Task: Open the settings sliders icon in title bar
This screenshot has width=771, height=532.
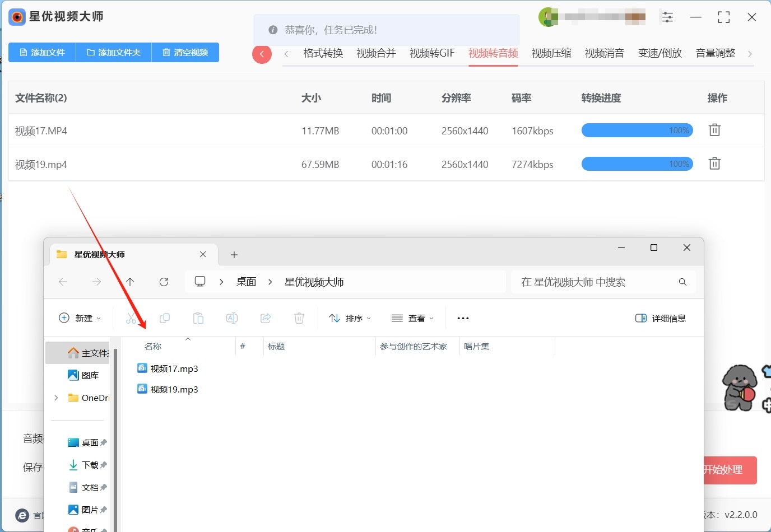Action: (x=667, y=17)
